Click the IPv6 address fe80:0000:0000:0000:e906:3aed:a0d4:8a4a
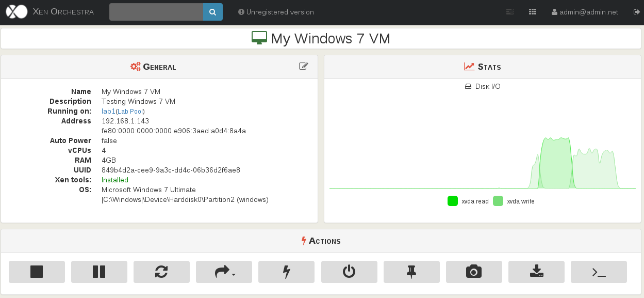The image size is (644, 298). (x=174, y=131)
